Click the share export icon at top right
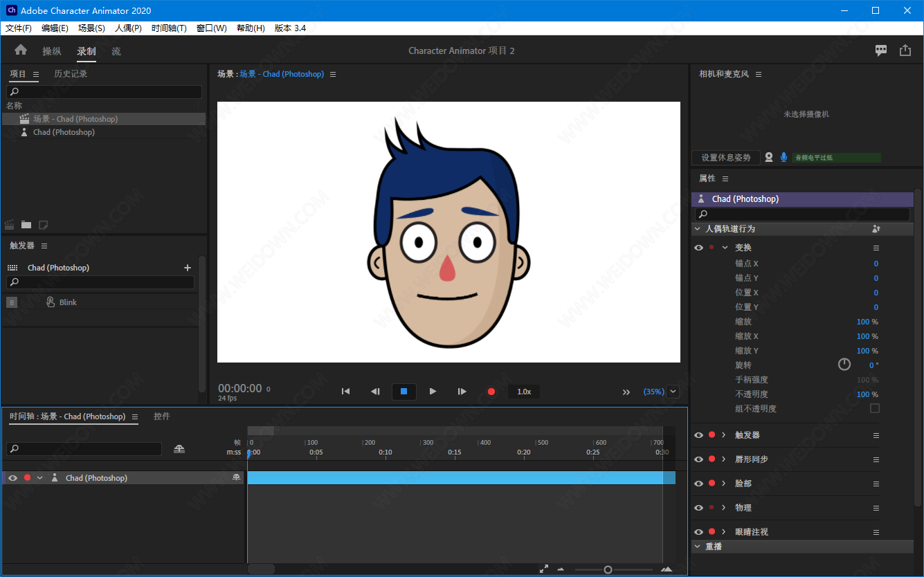924x577 pixels. pyautogui.click(x=905, y=51)
